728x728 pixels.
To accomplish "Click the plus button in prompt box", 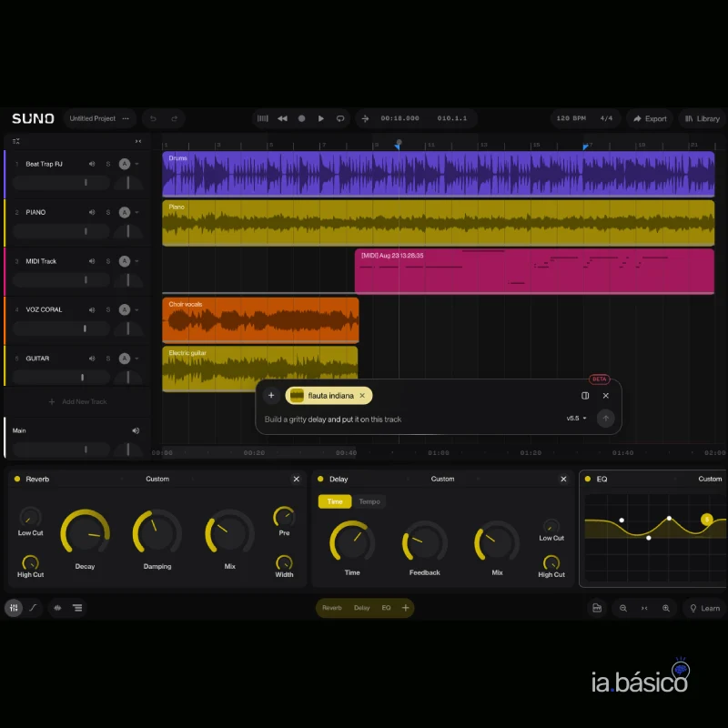I will pyautogui.click(x=271, y=396).
